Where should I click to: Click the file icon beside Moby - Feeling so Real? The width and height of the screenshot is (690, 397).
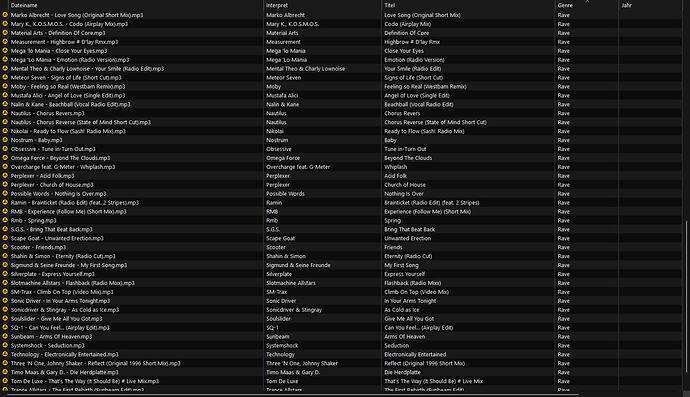pos(5,86)
